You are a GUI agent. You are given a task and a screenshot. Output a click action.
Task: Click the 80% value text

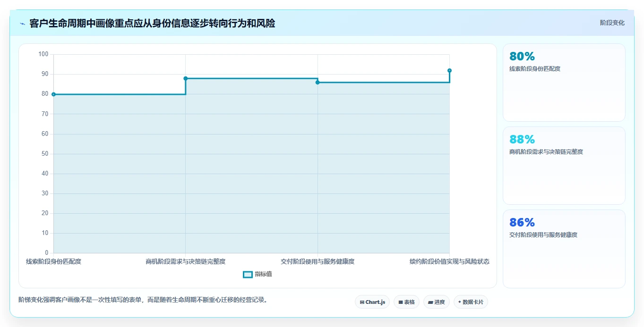coord(522,57)
